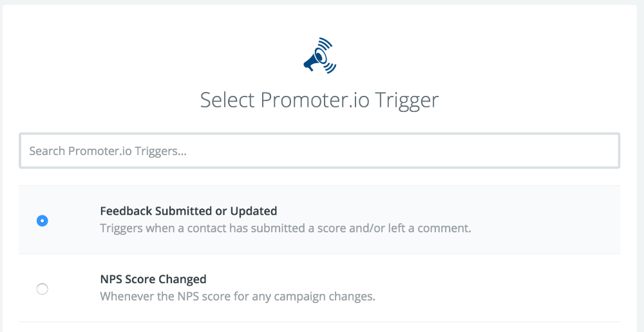Select the NPS Score Changed radio button
Image resolution: width=644 pixels, height=332 pixels.
coord(43,289)
